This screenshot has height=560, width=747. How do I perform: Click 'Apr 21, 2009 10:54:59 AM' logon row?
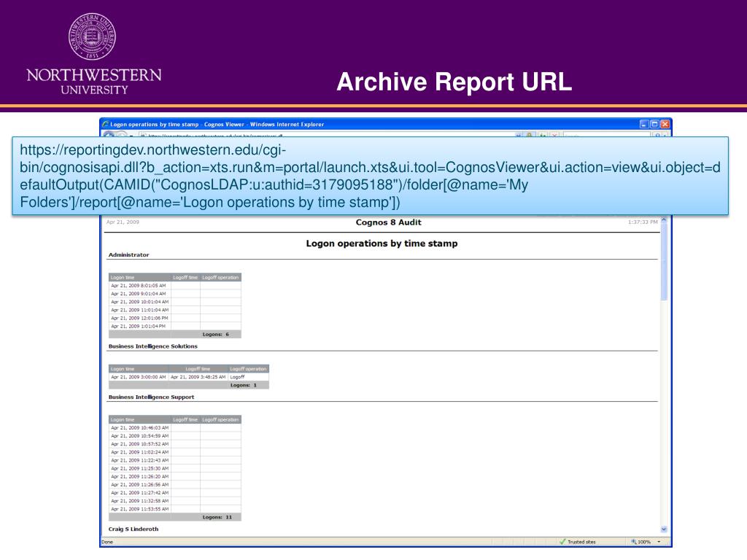pyautogui.click(x=175, y=436)
